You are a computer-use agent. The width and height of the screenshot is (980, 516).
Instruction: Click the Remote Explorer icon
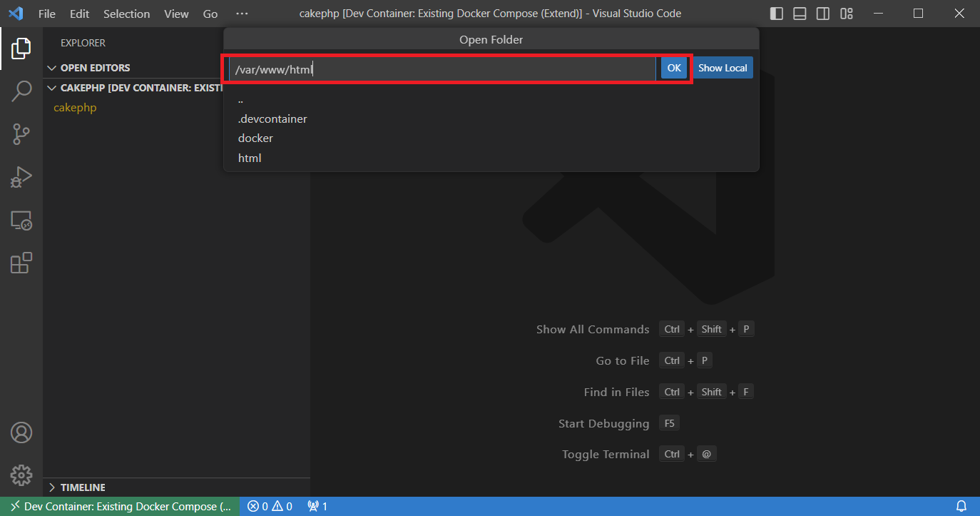[21, 221]
